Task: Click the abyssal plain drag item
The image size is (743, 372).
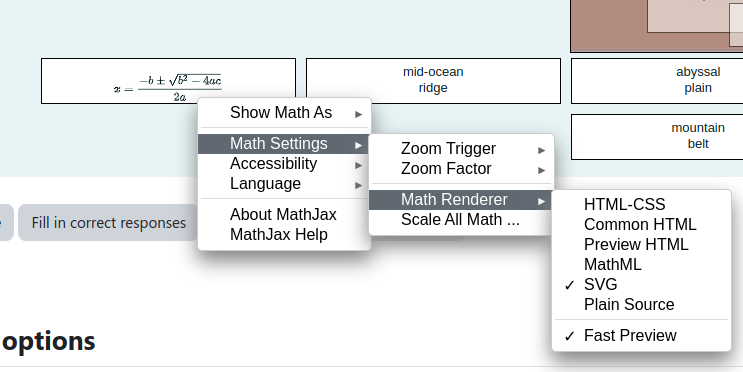Action: [x=657, y=81]
